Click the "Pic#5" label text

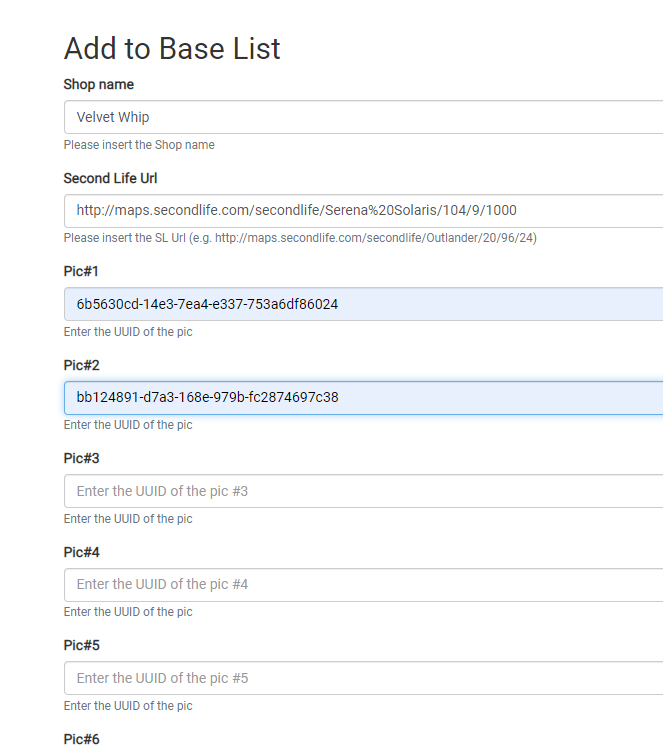tap(81, 645)
